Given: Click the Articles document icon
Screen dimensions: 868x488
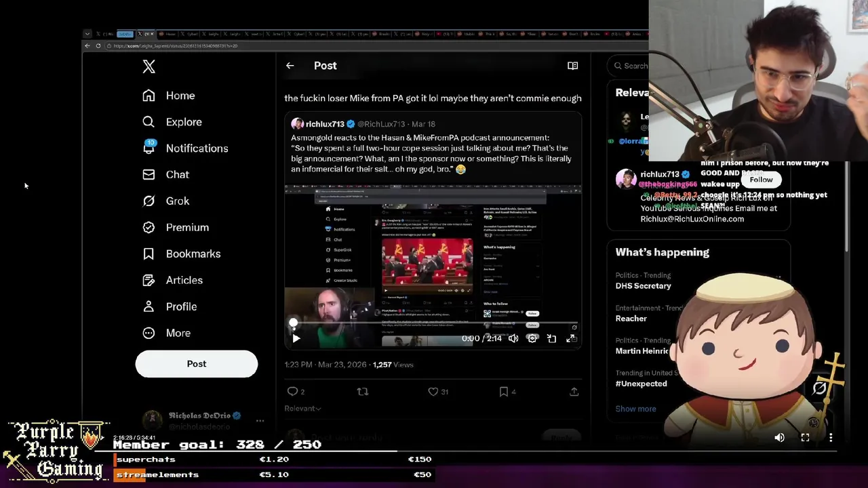Looking at the screenshot, I should tap(149, 281).
